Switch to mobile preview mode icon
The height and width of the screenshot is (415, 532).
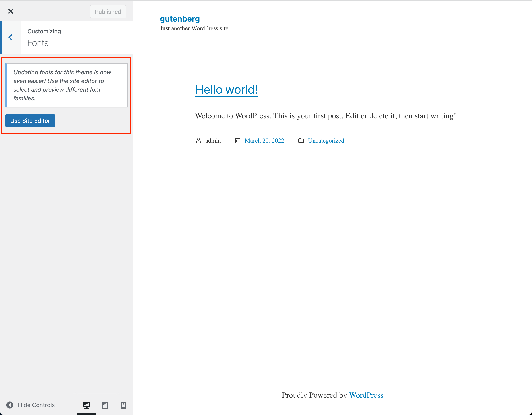pos(124,405)
